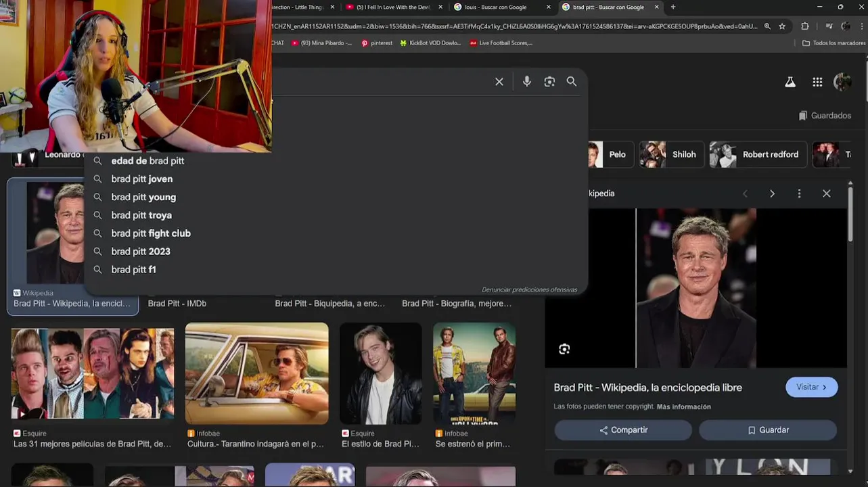Close the 'louis - Buscar con Google' tab
The height and width of the screenshot is (487, 868).
point(549,7)
